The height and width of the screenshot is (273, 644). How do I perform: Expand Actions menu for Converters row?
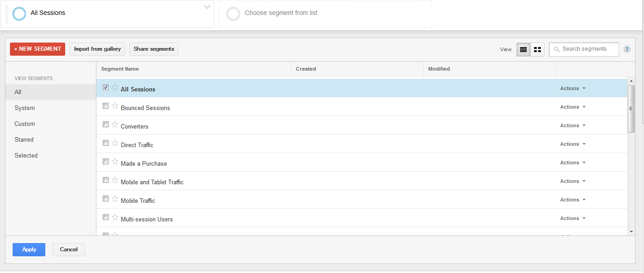[572, 126]
